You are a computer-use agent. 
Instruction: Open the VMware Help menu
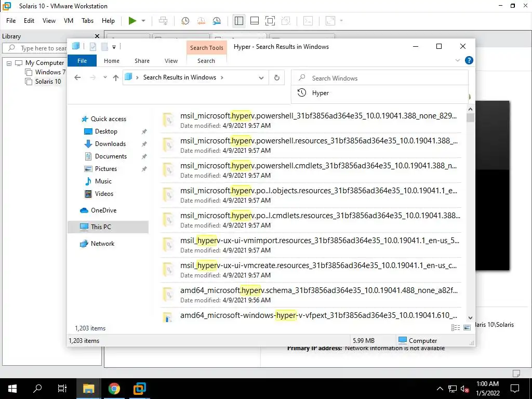tap(108, 21)
